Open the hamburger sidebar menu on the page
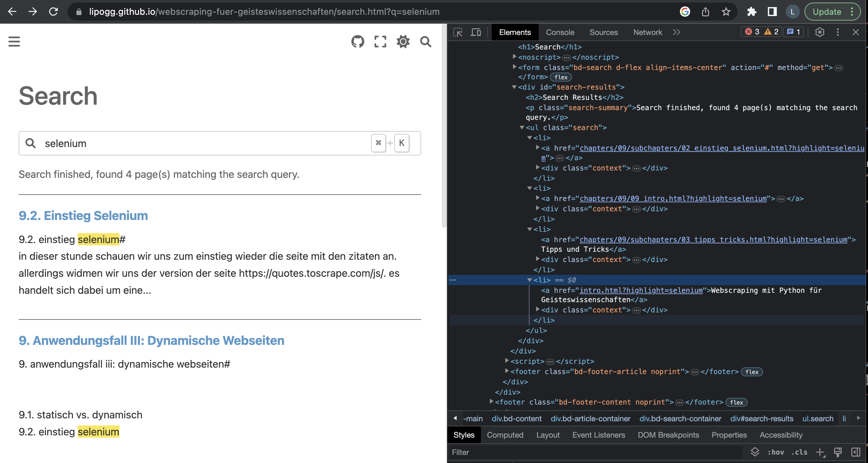868x463 pixels. 14,42
